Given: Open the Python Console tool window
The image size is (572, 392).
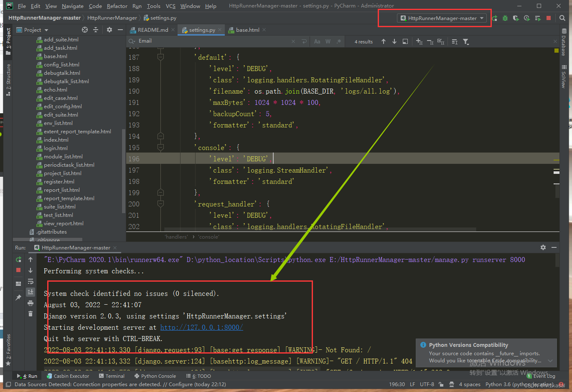Looking at the screenshot, I should click(x=155, y=376).
